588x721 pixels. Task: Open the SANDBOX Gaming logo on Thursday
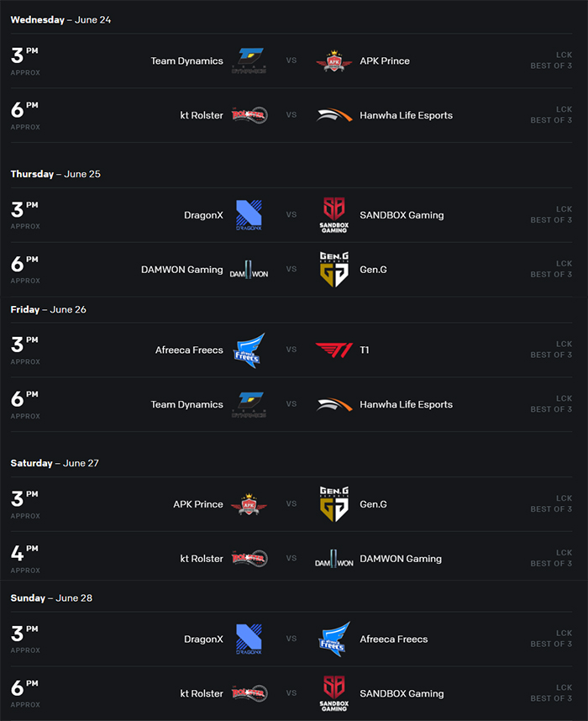[334, 215]
